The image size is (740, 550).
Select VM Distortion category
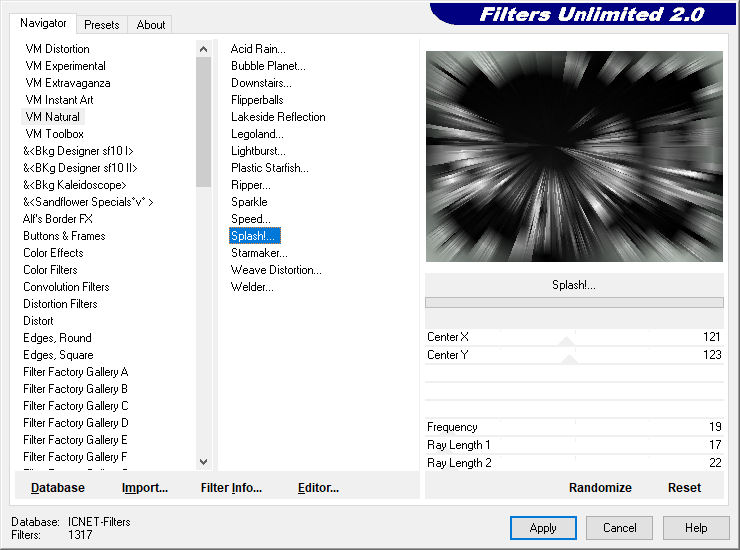[x=57, y=49]
